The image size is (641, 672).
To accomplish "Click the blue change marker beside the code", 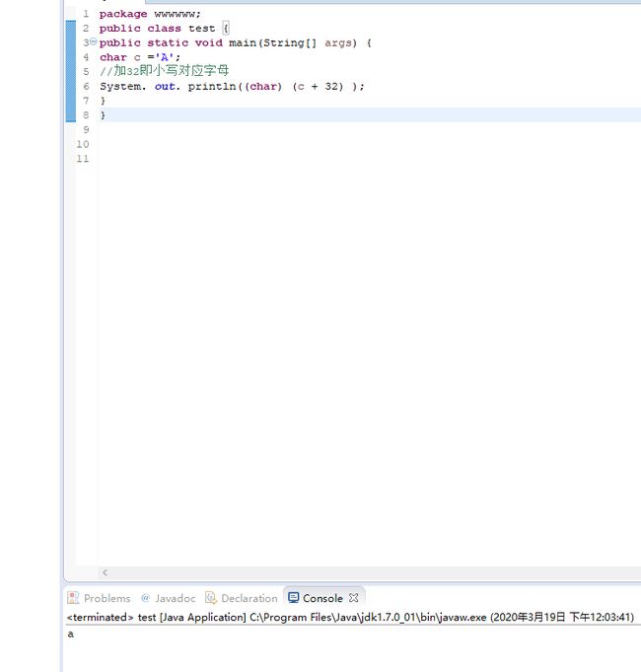I will pos(71,71).
